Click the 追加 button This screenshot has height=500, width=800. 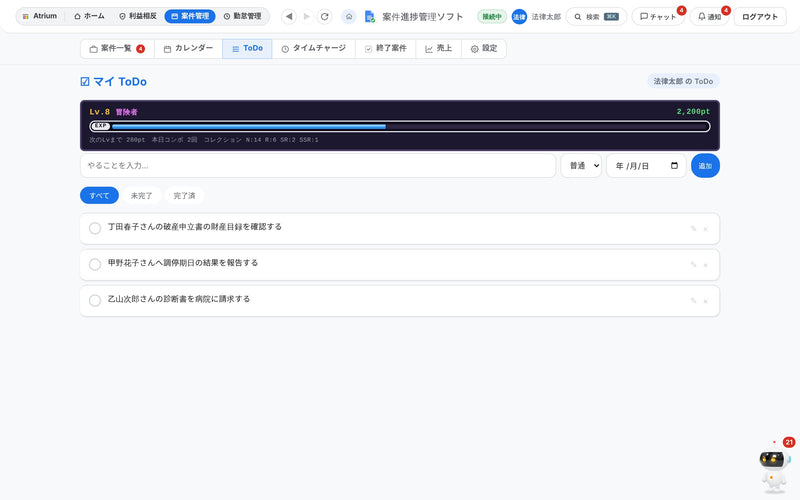705,166
